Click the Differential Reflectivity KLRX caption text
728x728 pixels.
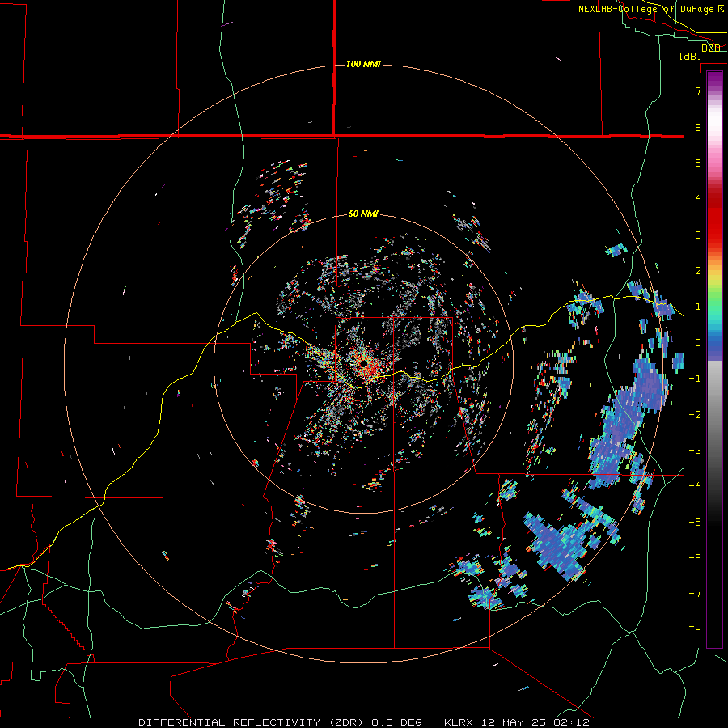364,722
